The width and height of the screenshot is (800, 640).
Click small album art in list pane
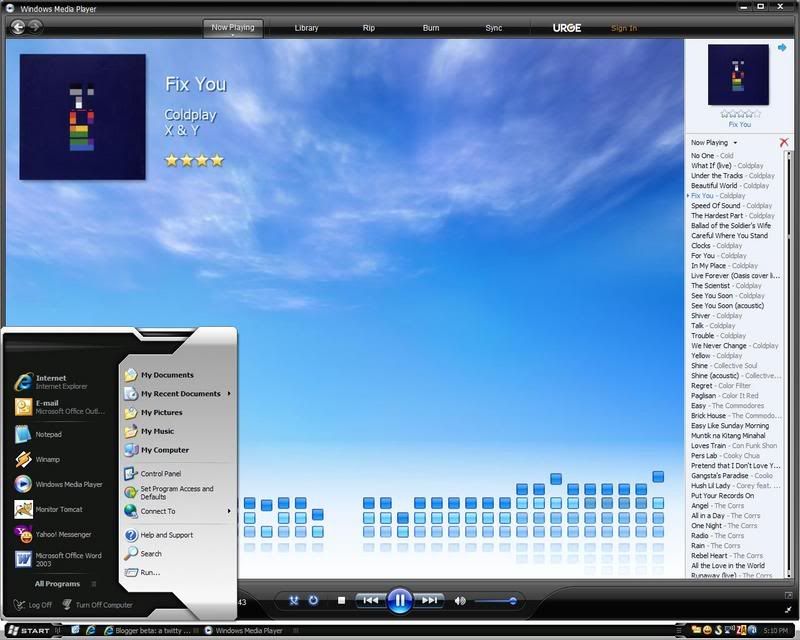738,75
